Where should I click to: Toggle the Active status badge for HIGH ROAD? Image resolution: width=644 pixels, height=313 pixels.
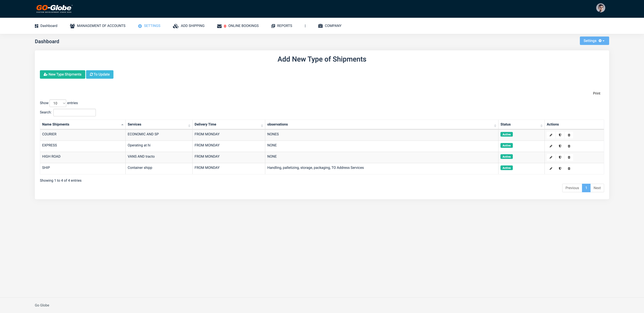(x=507, y=157)
